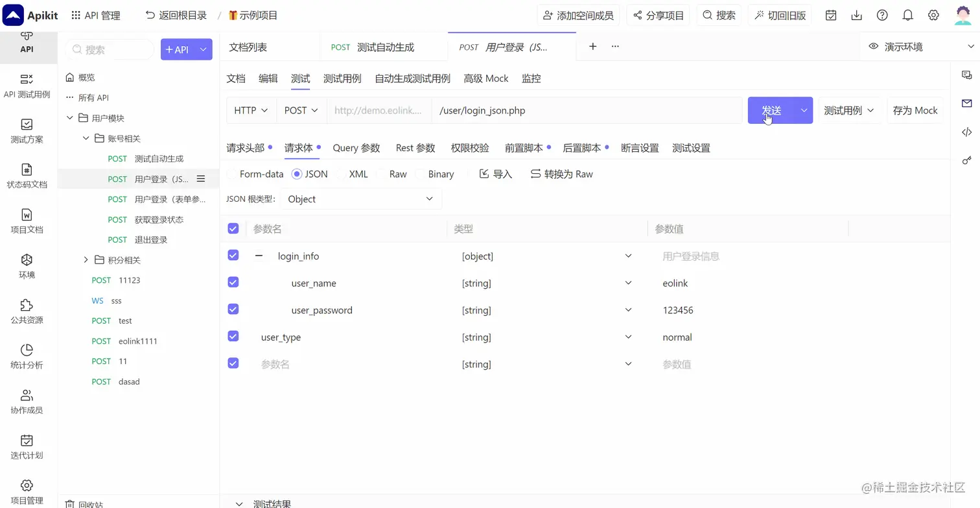Open the Query 参数 tab
This screenshot has width=980, height=508.
pyautogui.click(x=356, y=148)
